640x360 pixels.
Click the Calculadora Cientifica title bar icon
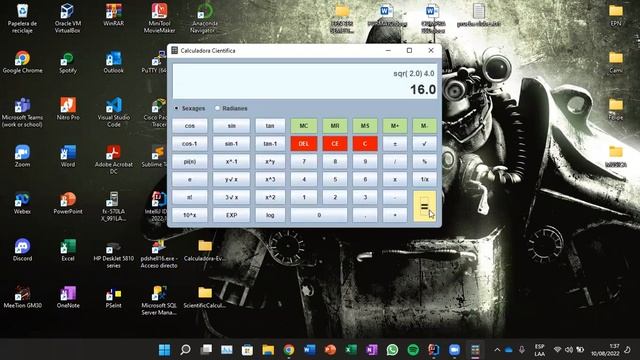click(175, 50)
